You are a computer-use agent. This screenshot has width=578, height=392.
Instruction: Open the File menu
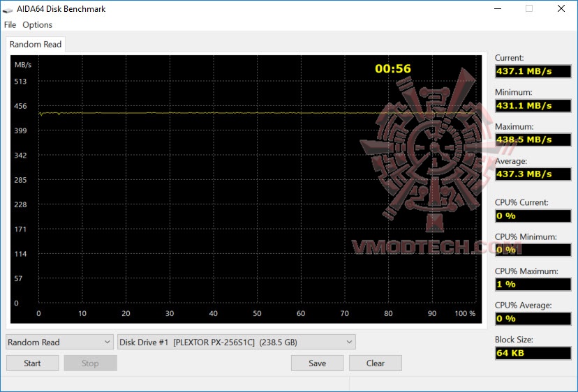(x=10, y=24)
